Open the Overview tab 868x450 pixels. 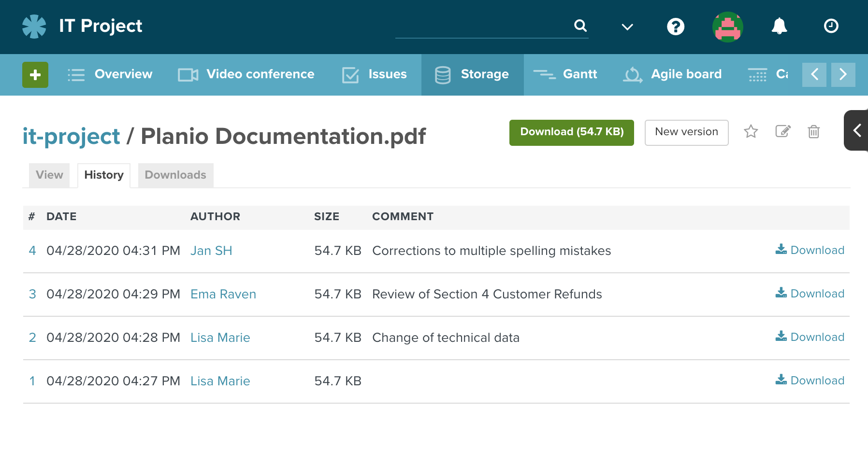click(x=110, y=74)
